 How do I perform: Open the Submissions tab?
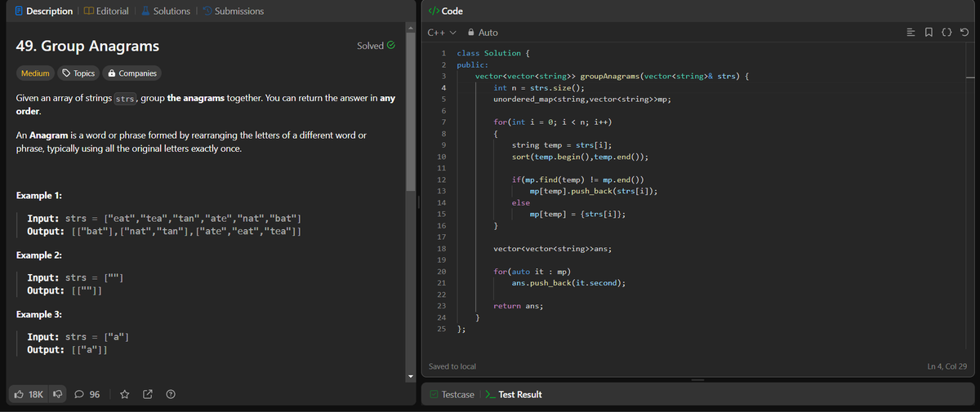coord(233,11)
